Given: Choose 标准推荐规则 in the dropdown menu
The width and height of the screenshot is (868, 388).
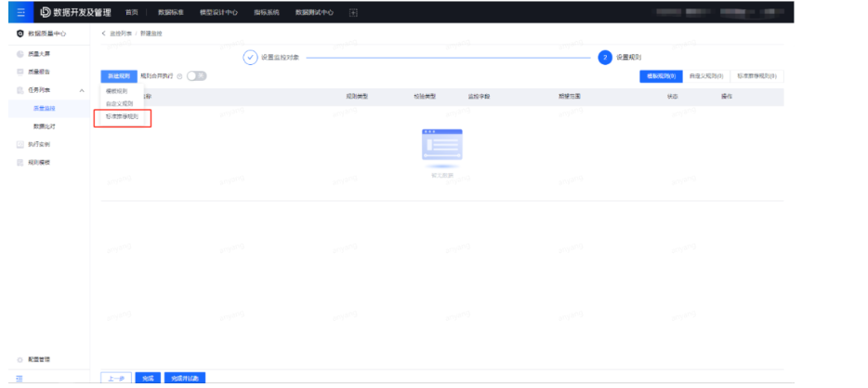Looking at the screenshot, I should pyautogui.click(x=123, y=117).
